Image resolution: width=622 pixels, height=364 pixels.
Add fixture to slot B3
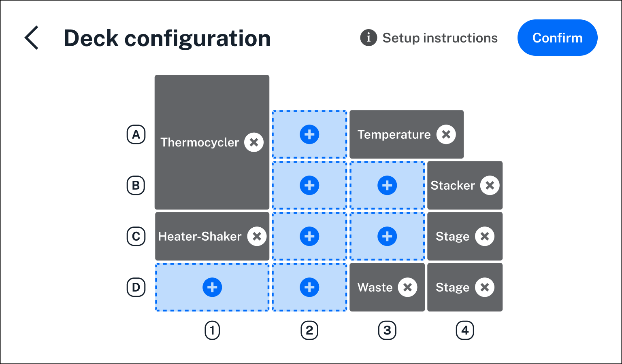(x=387, y=185)
